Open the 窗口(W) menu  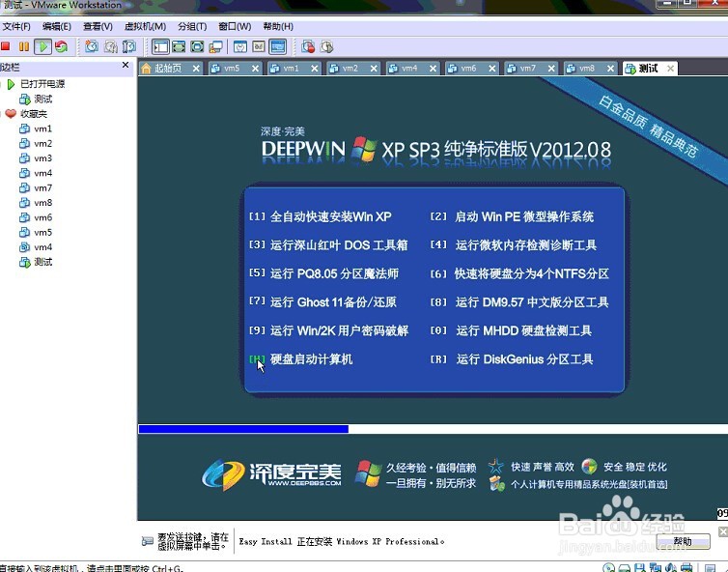point(235,26)
